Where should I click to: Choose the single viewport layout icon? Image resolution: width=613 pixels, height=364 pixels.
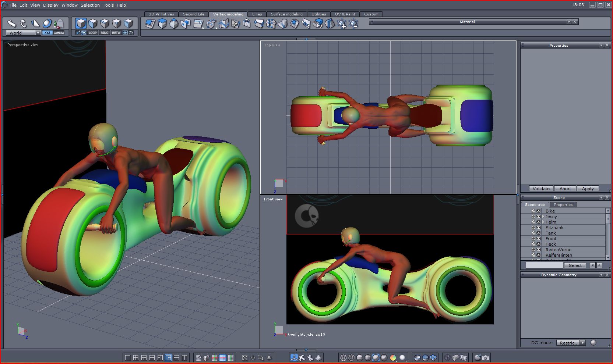[128, 358]
